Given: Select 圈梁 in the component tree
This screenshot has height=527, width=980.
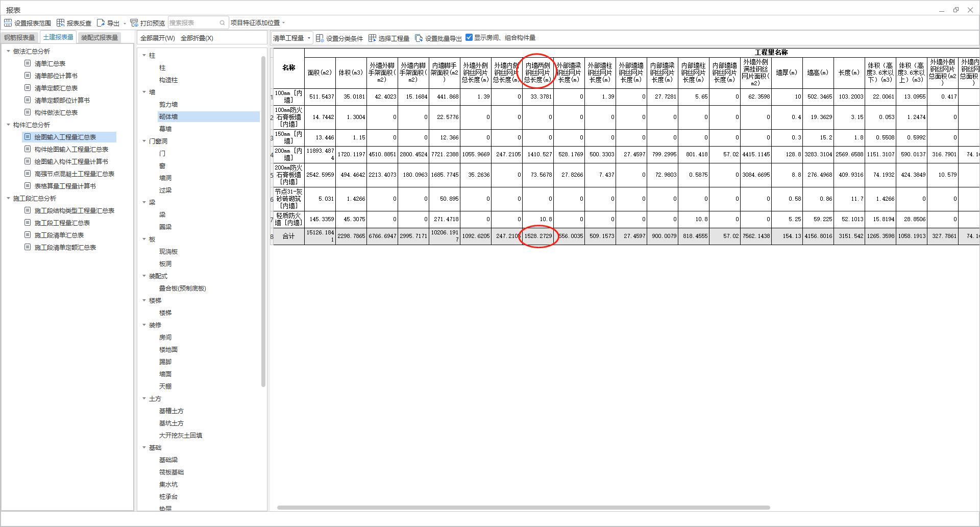Looking at the screenshot, I should point(165,227).
